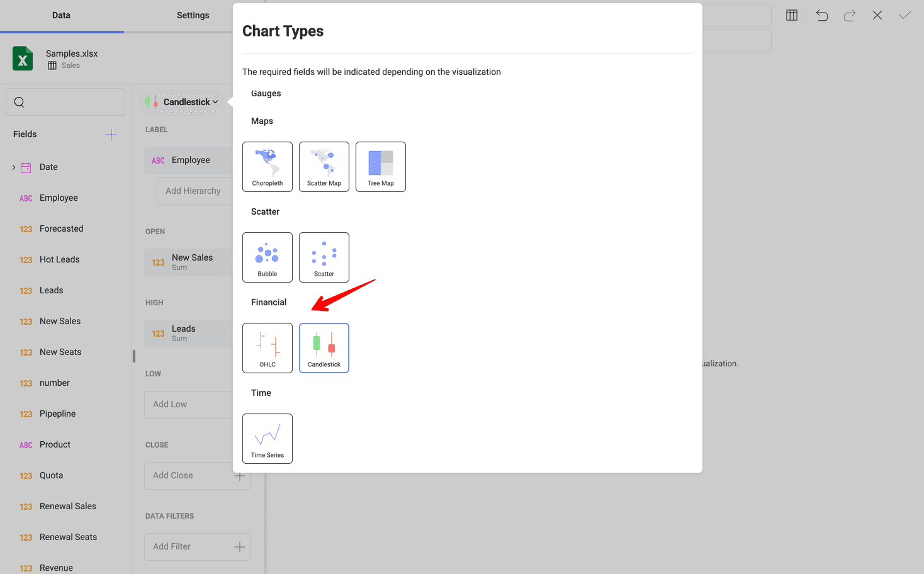Viewport: 924px width, 574px height.
Task: Click the Samples.xlsx Excel file icon
Action: tap(23, 59)
